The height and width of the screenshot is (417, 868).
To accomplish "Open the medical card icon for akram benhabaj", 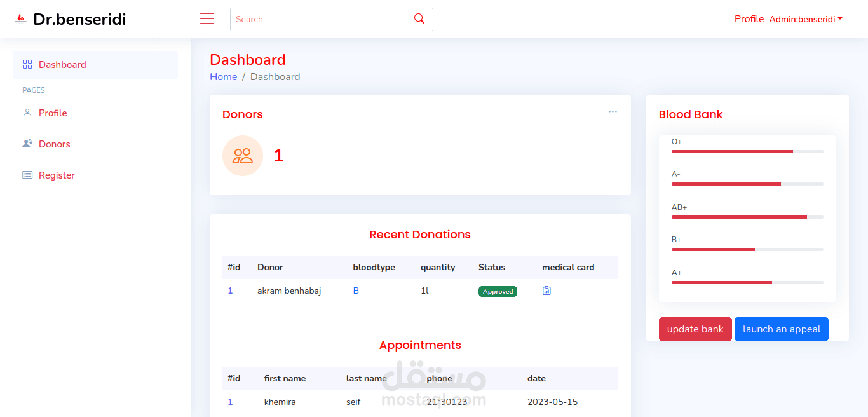I will click(x=546, y=291).
